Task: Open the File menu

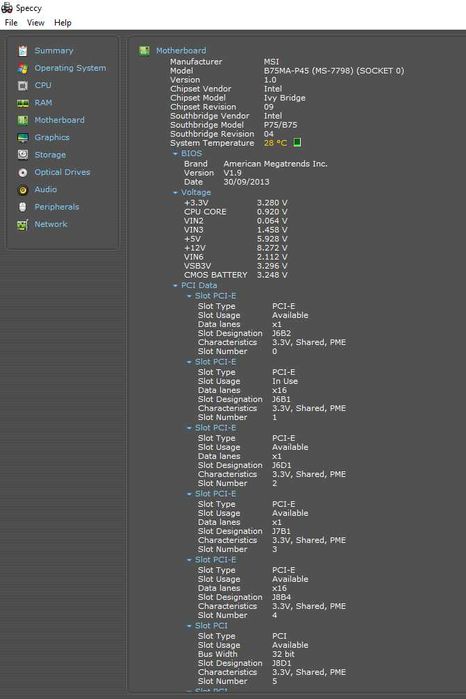Action: pos(11,23)
